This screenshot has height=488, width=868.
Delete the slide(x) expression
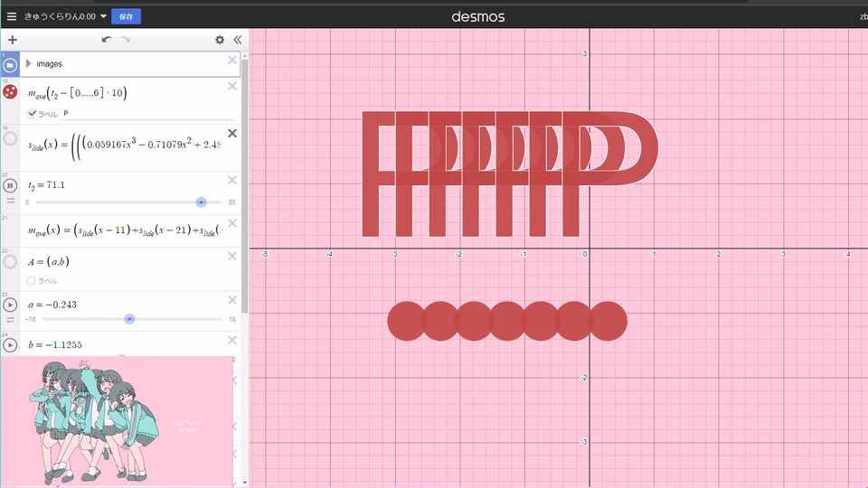pyautogui.click(x=232, y=134)
